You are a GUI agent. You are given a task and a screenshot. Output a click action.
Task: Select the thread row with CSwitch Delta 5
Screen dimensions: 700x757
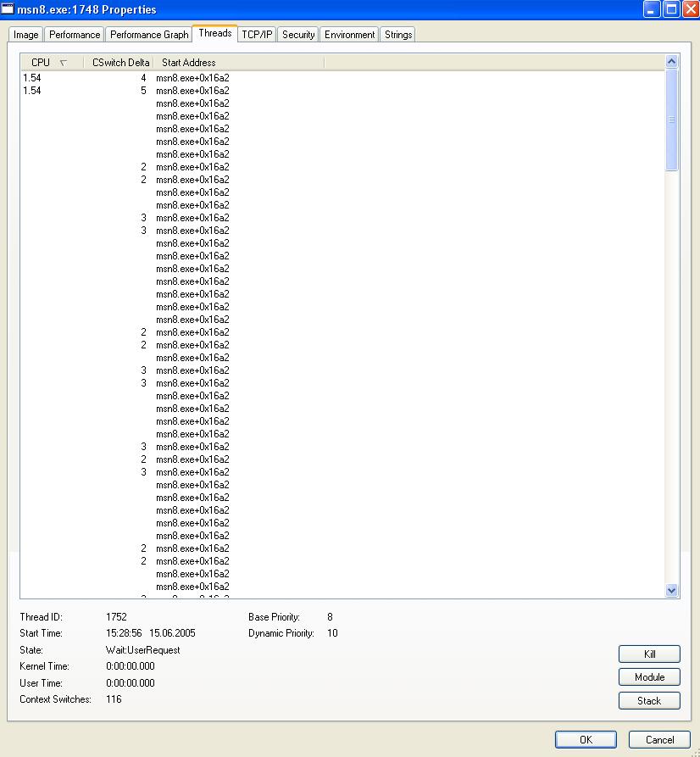(x=342, y=90)
